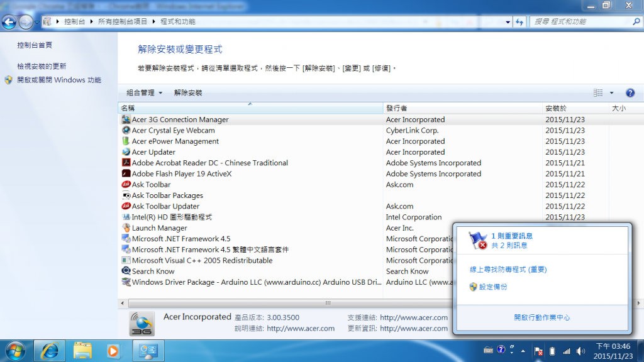Open Windows Media Player from taskbar
This screenshot has height=362, width=644.
pos(113,351)
